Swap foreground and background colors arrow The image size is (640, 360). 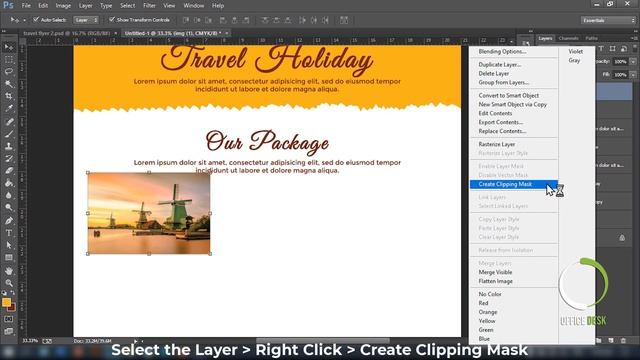click(x=13, y=293)
